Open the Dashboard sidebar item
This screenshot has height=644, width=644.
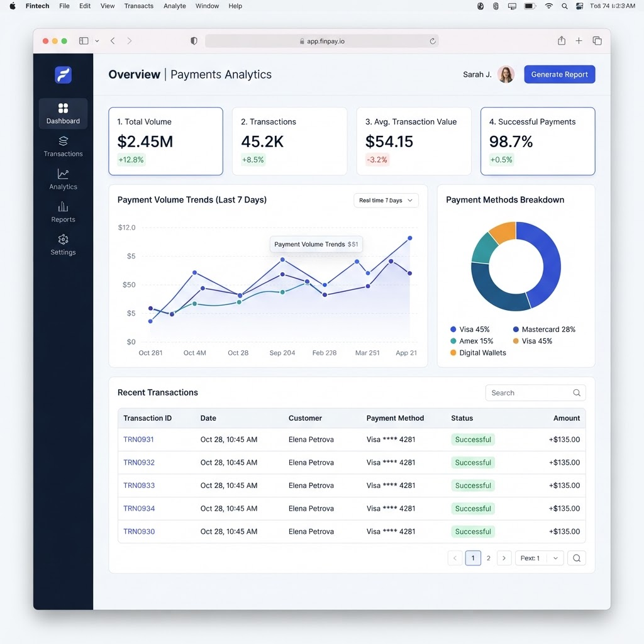[x=64, y=114]
